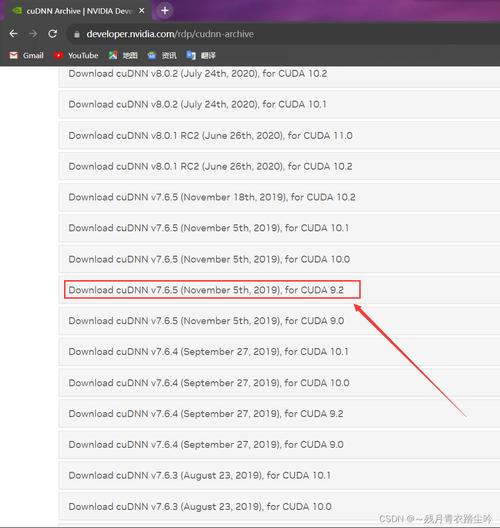
Task: Open the news bookmark icon
Action: click(x=152, y=55)
